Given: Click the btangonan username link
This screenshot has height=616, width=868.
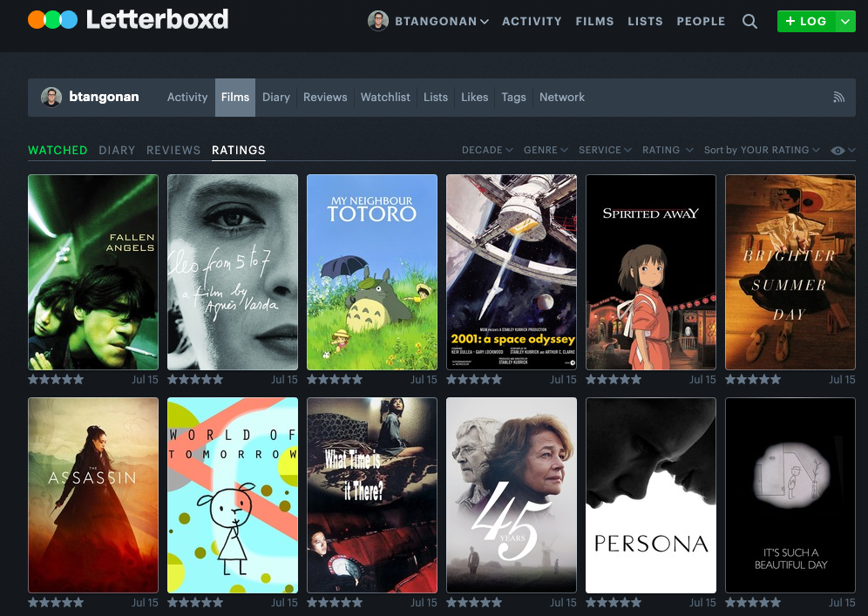Looking at the screenshot, I should coord(104,97).
